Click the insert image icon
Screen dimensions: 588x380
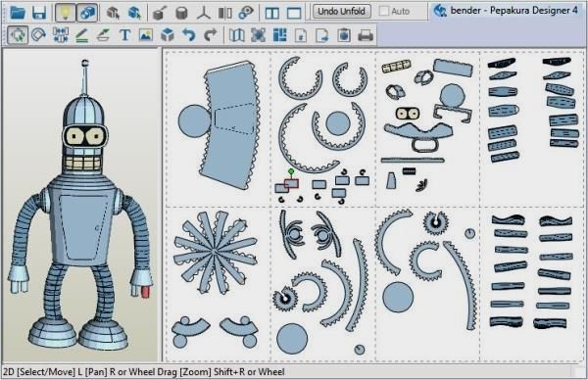(146, 35)
